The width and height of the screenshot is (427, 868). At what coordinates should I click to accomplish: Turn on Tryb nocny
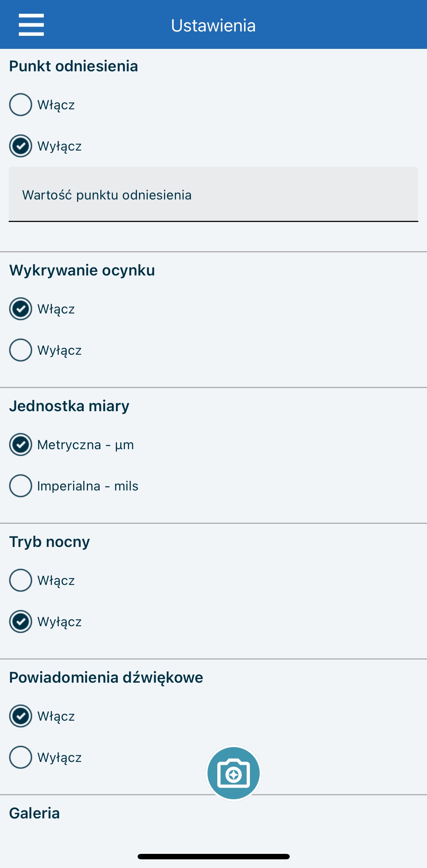(21, 580)
